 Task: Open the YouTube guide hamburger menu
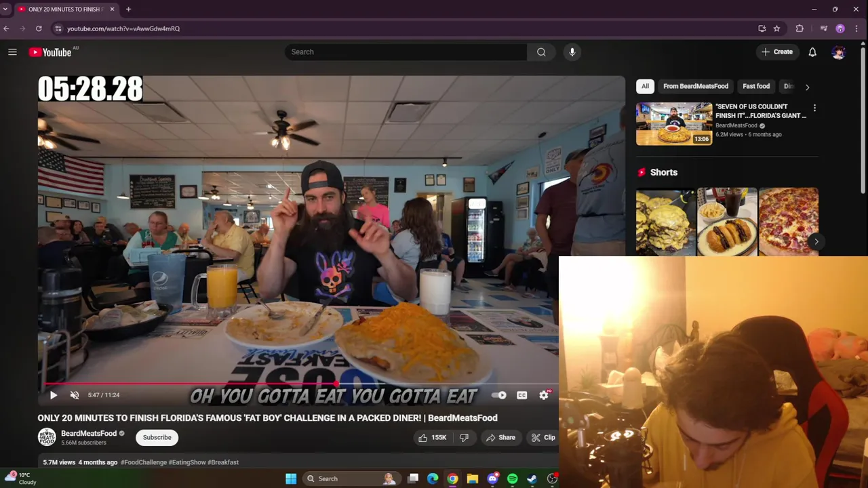click(x=12, y=52)
